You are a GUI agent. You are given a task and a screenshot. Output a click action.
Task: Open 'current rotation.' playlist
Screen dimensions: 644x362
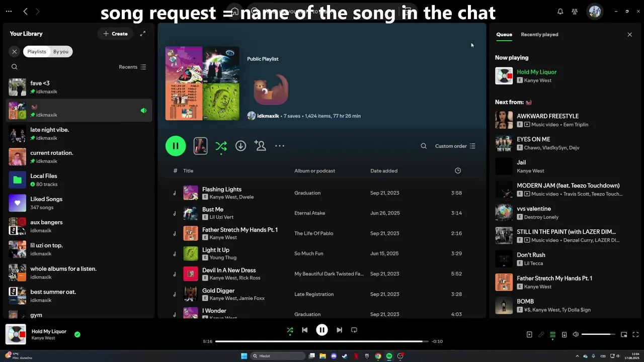[x=79, y=156]
